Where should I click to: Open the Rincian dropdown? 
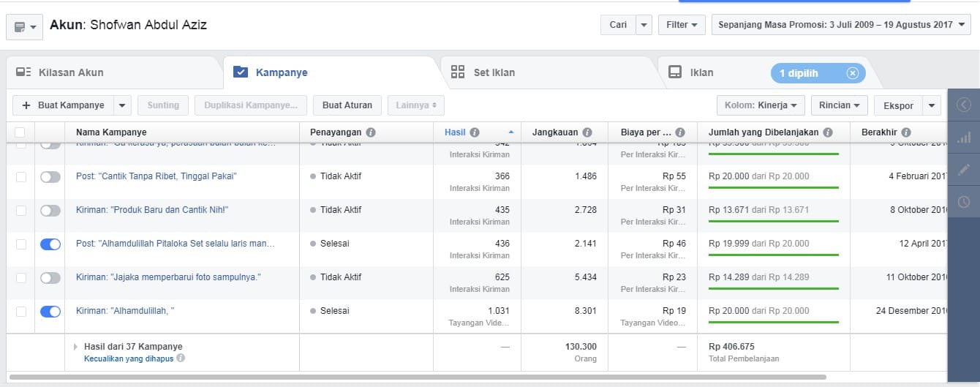[839, 105]
